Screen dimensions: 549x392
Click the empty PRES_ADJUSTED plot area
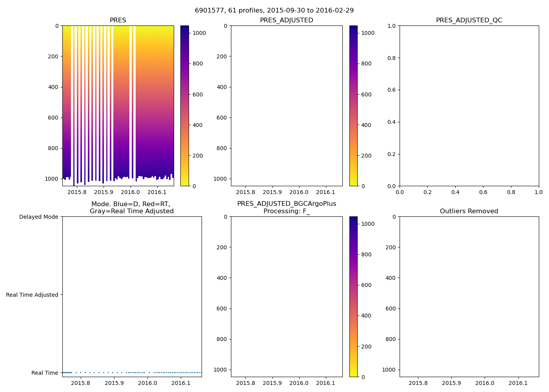coord(286,106)
